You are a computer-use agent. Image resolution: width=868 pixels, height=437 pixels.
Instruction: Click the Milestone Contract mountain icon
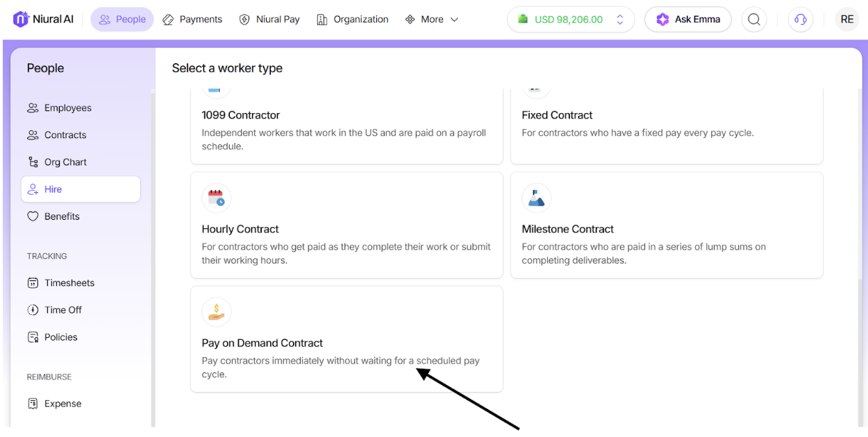pos(536,198)
